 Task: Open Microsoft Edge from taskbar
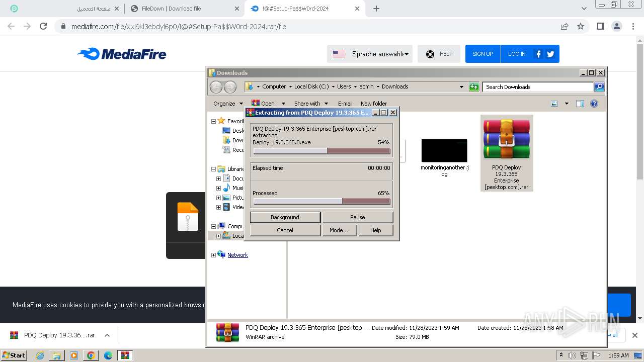pyautogui.click(x=108, y=355)
